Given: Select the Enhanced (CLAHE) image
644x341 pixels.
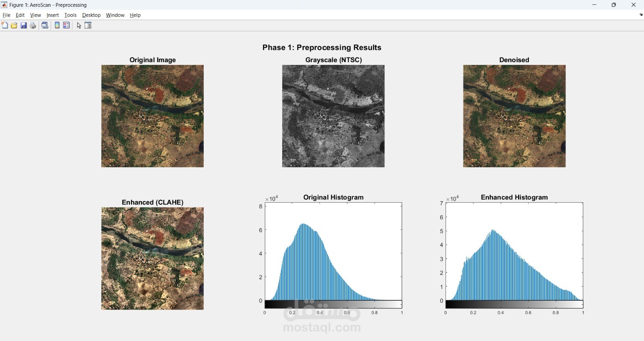Looking at the screenshot, I should click(x=153, y=258).
